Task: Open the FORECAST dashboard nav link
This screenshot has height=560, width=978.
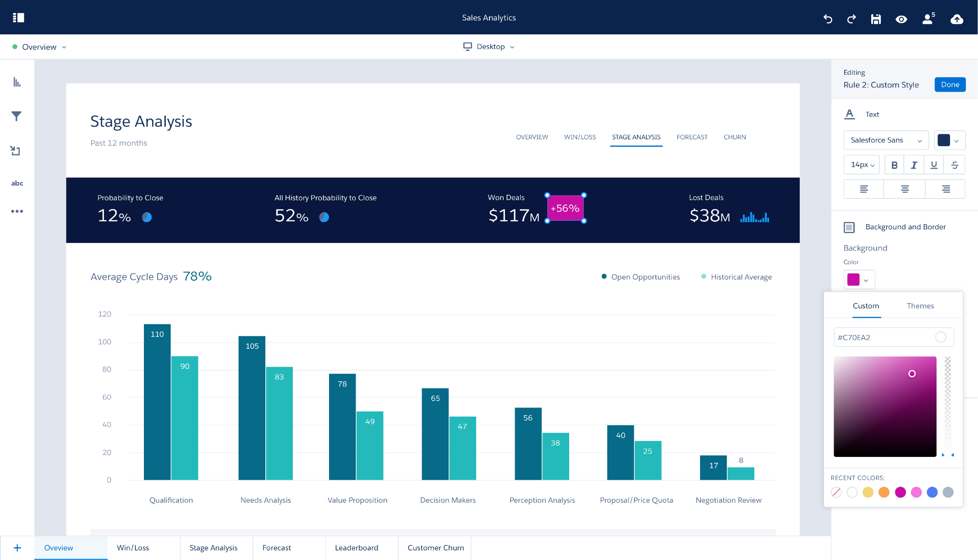Action: (692, 137)
